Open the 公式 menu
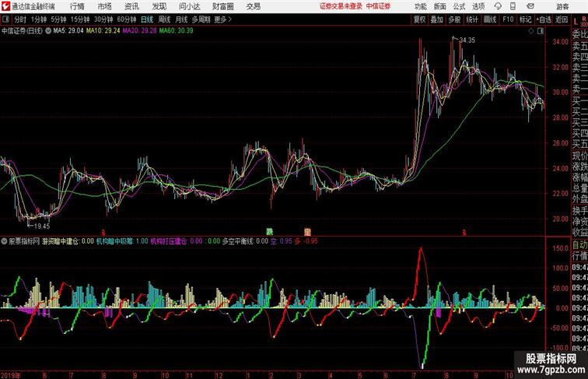The width and height of the screenshot is (588, 379). coord(459,6)
